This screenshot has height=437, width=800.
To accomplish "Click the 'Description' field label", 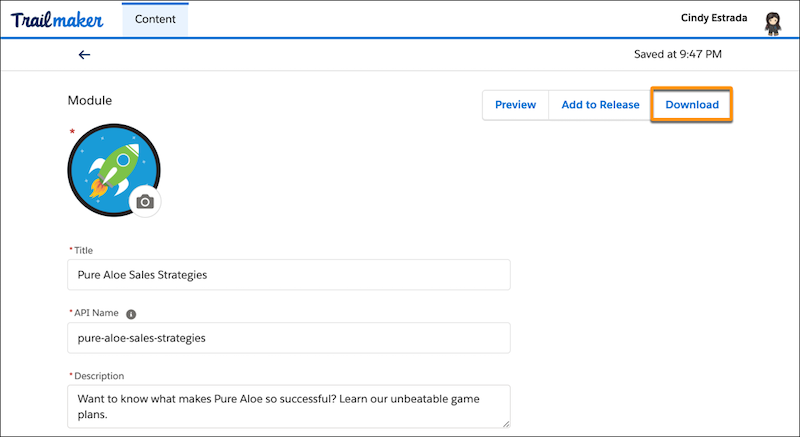I will point(99,376).
